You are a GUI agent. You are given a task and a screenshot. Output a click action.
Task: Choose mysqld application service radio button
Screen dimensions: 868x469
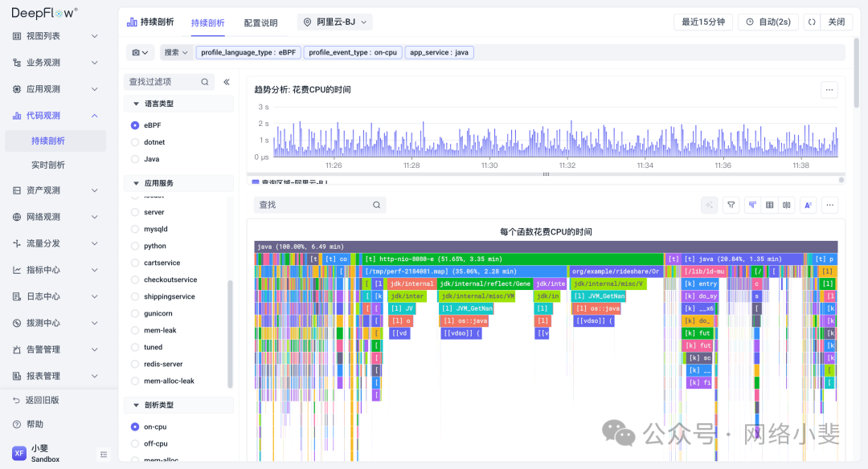tap(135, 229)
